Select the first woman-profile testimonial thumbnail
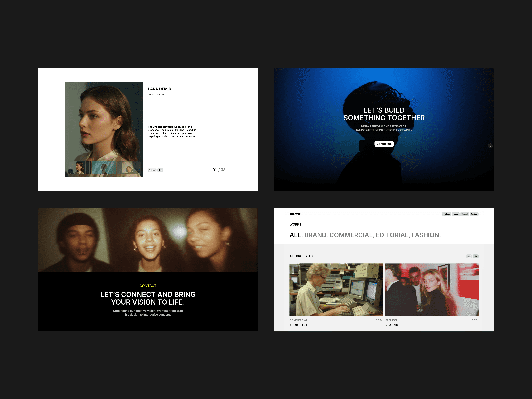This screenshot has height=399, width=532. (x=79, y=168)
